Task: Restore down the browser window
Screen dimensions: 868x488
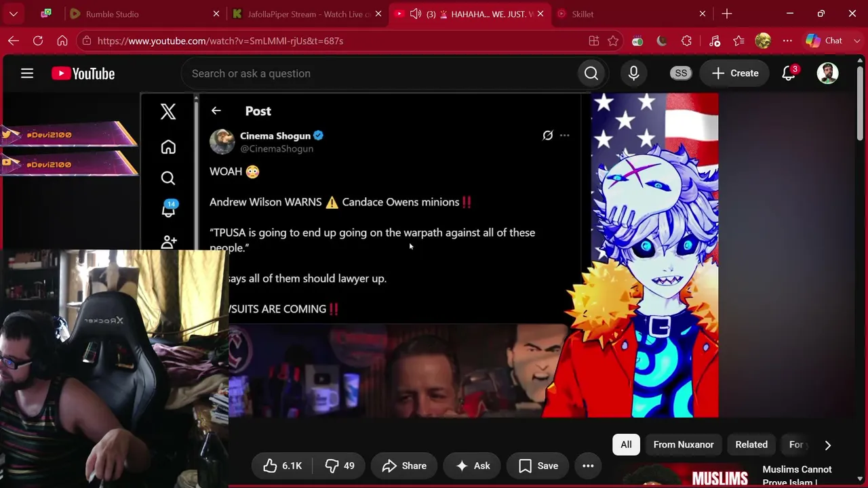Action: [821, 14]
